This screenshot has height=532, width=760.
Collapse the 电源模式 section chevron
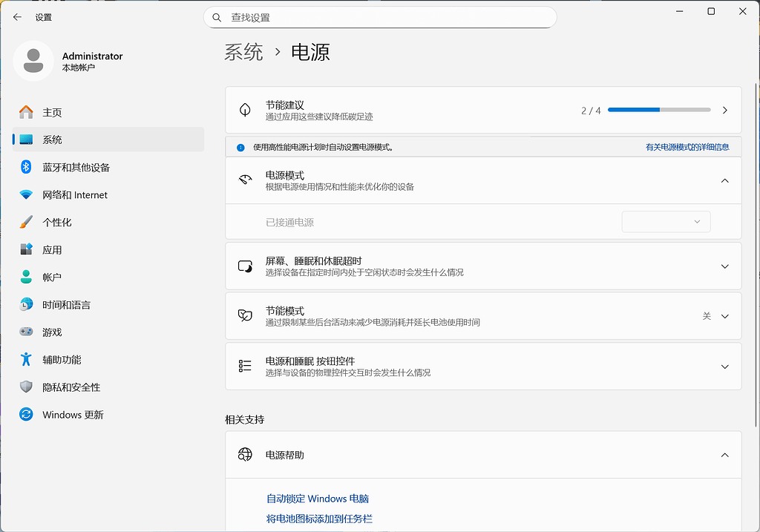[724, 181]
